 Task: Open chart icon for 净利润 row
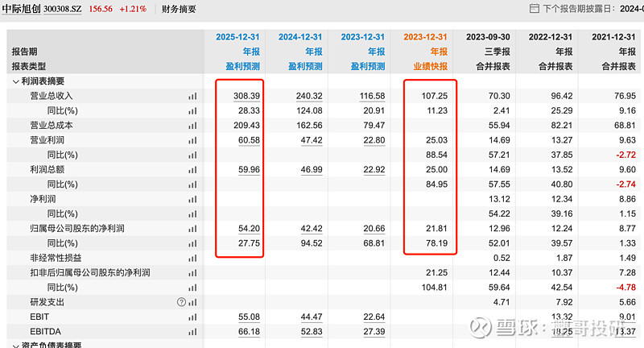pyautogui.click(x=192, y=199)
